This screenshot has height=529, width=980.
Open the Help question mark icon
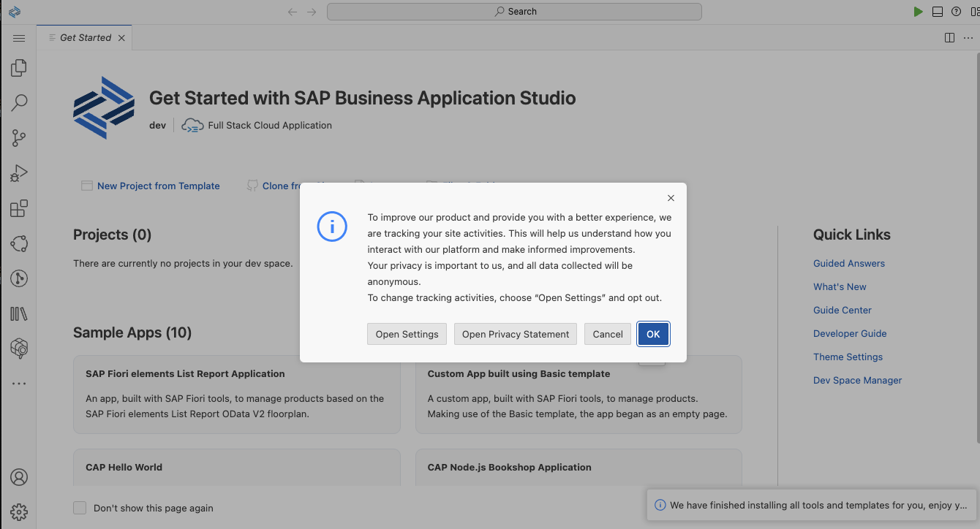click(956, 12)
